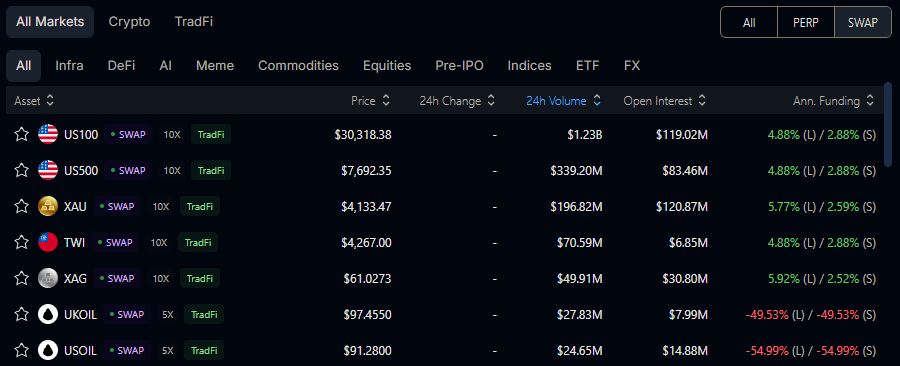Click the XAG silver icon
Screen dimensions: 900x366
(48, 278)
